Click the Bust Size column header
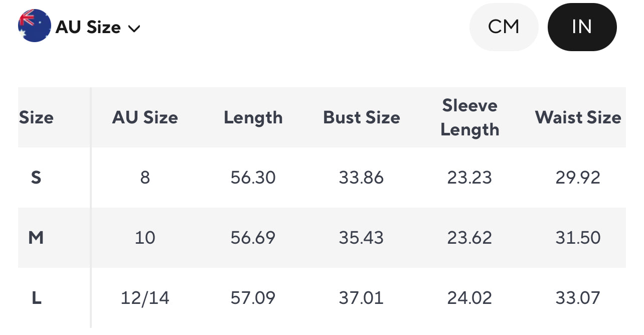Image resolution: width=644 pixels, height=335 pixels. [x=362, y=117]
